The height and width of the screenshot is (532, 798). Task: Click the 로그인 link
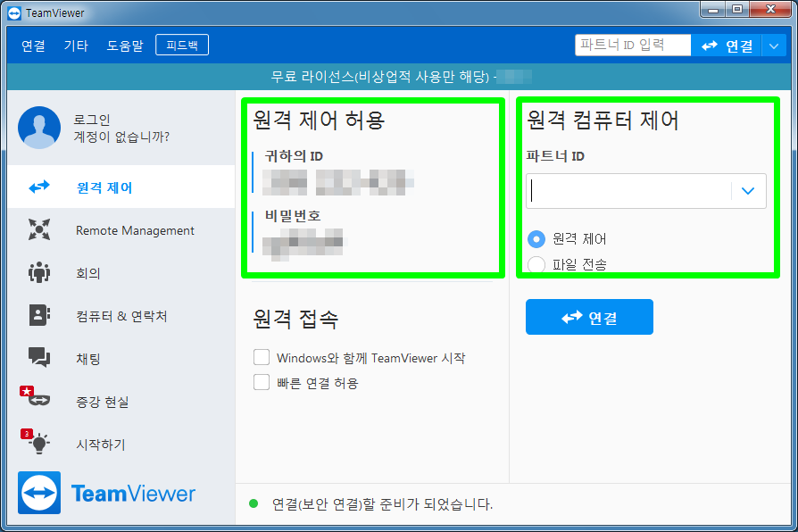tap(92, 120)
